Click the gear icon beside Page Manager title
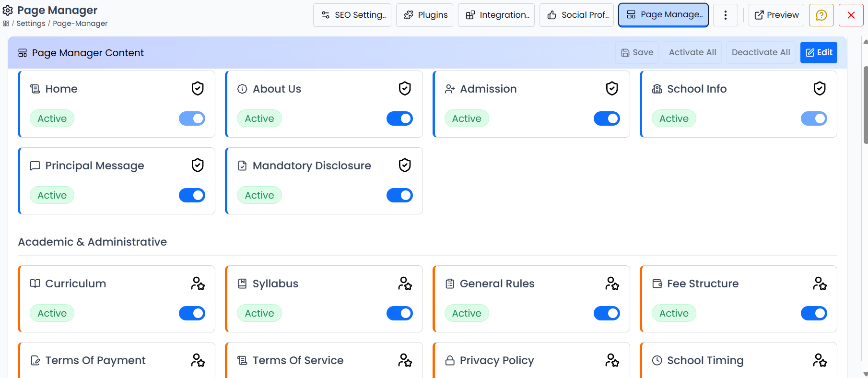868x378 pixels. [x=8, y=10]
